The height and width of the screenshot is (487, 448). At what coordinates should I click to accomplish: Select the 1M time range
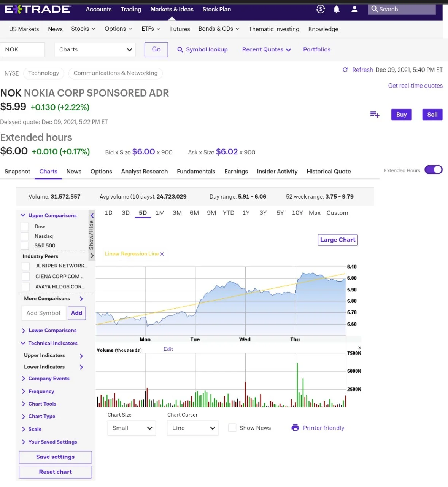coord(160,213)
